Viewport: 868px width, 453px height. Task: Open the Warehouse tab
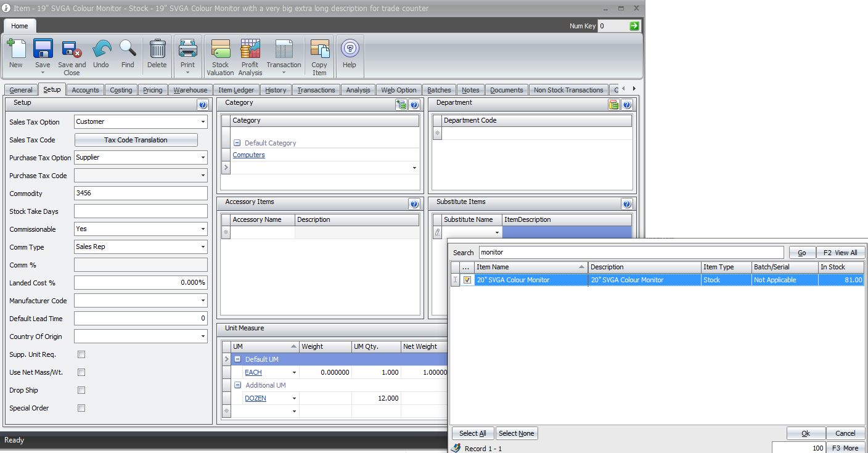tap(190, 90)
